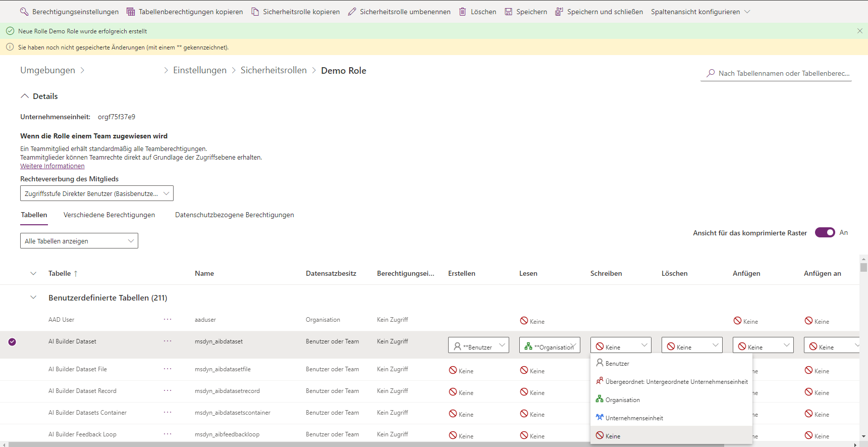Click the Löschen trash icon button
This screenshot has height=447, width=868.
477,12
